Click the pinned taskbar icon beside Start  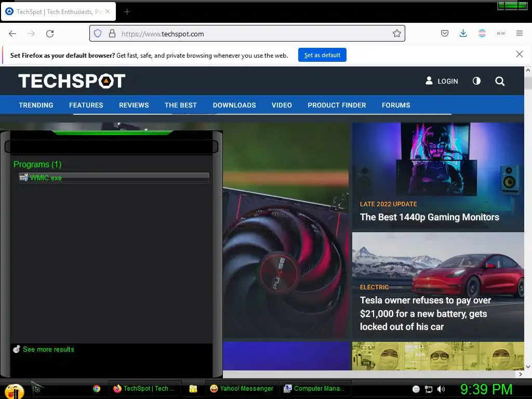[37, 388]
